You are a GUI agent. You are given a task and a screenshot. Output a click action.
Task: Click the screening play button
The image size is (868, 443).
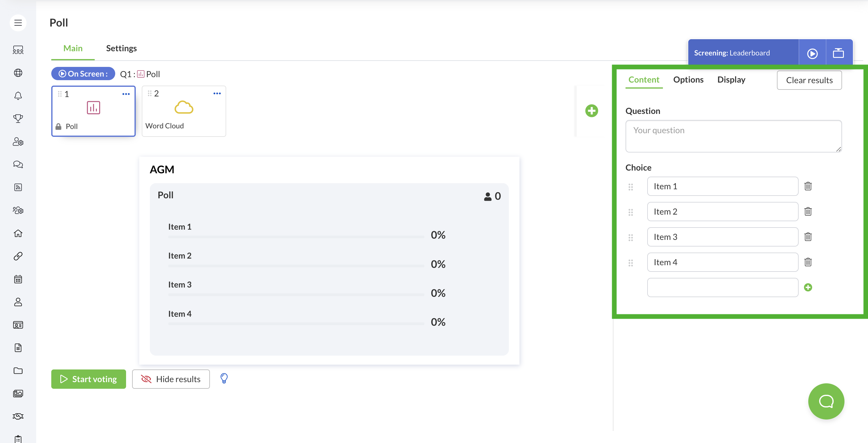pos(812,53)
